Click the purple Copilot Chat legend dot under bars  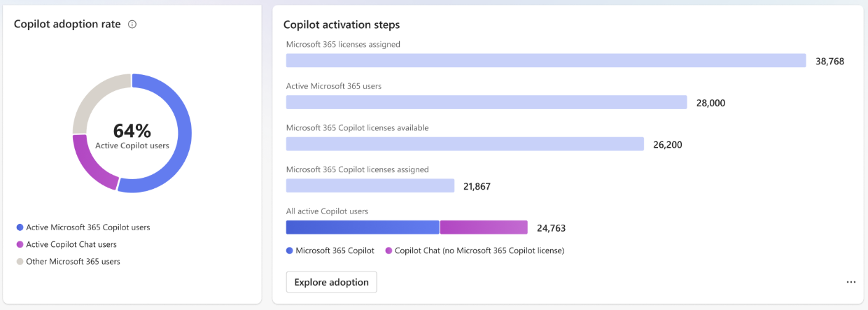pyautogui.click(x=388, y=251)
